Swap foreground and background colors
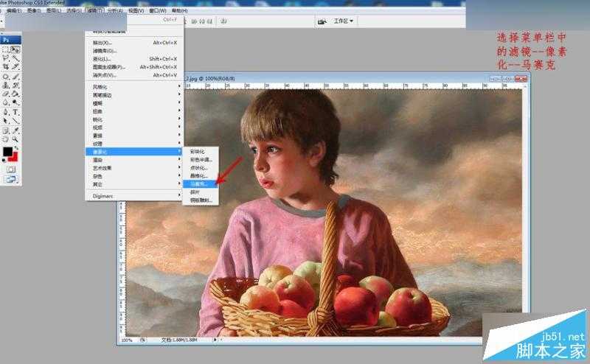Image resolution: width=590 pixels, height=364 pixels. pos(16,148)
